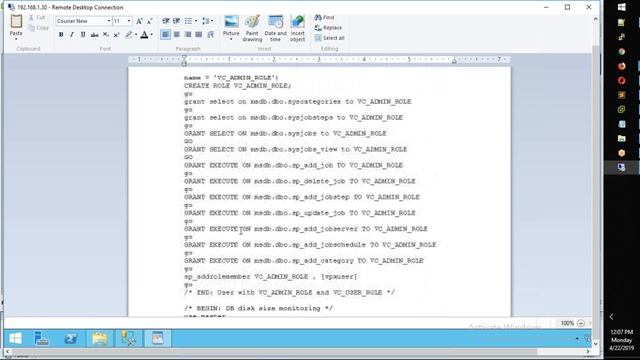
Task: Open Chrome in the local taskbar
Action: click(x=622, y=51)
